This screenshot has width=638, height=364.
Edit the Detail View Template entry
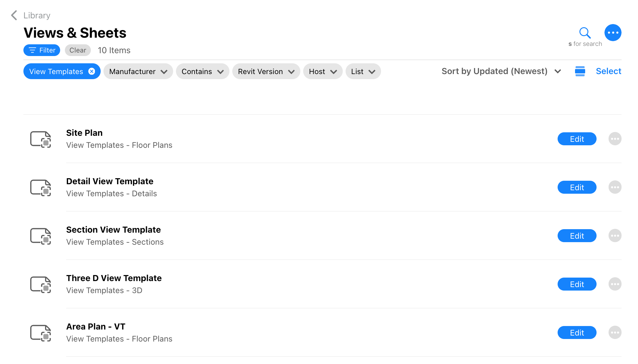pyautogui.click(x=577, y=187)
